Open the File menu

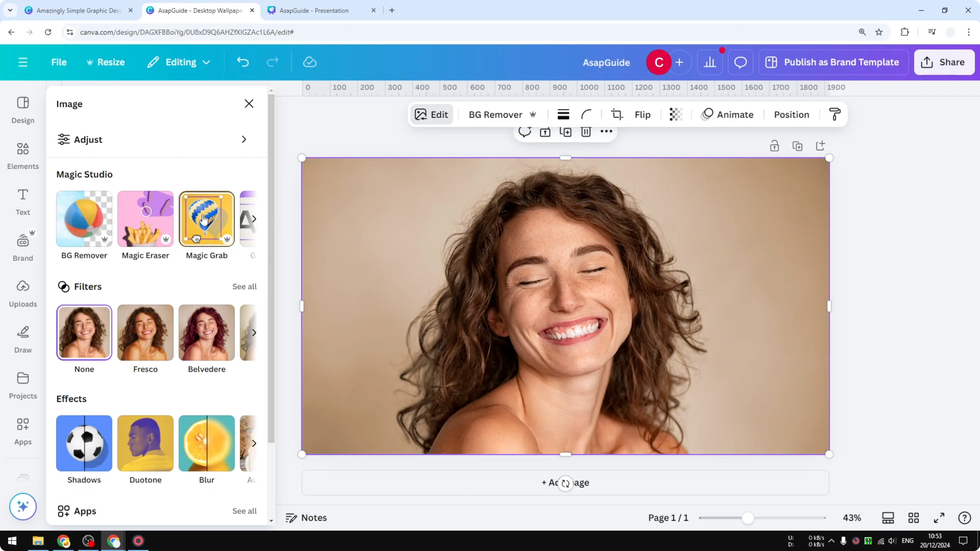tap(59, 62)
